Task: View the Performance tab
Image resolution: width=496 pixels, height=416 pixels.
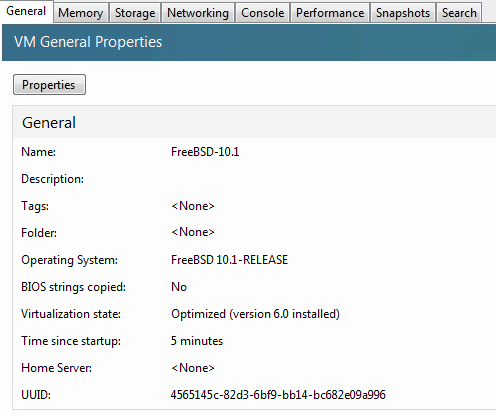Action: click(x=330, y=13)
